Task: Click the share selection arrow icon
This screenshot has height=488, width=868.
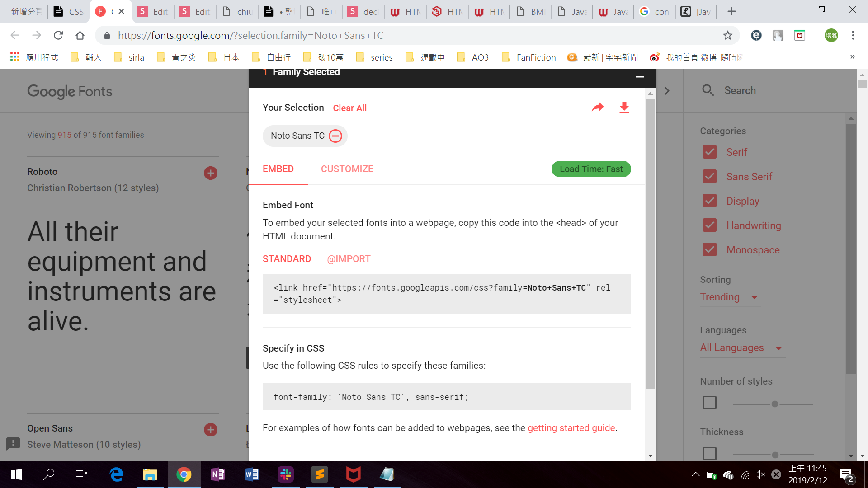Action: (598, 108)
